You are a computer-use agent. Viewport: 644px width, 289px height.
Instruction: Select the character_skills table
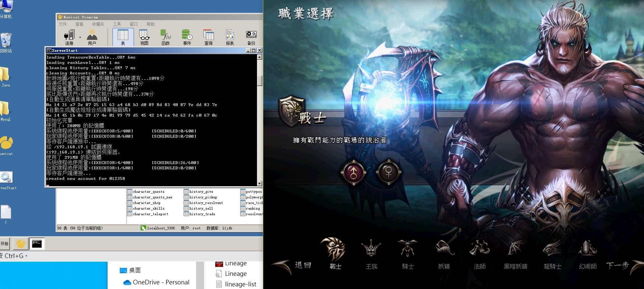[146, 208]
